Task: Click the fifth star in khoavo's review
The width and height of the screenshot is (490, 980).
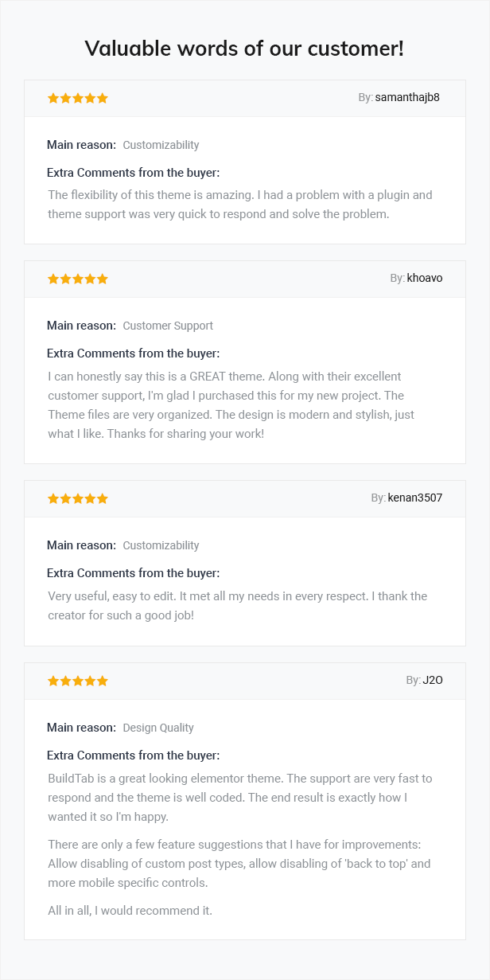Action: point(102,279)
